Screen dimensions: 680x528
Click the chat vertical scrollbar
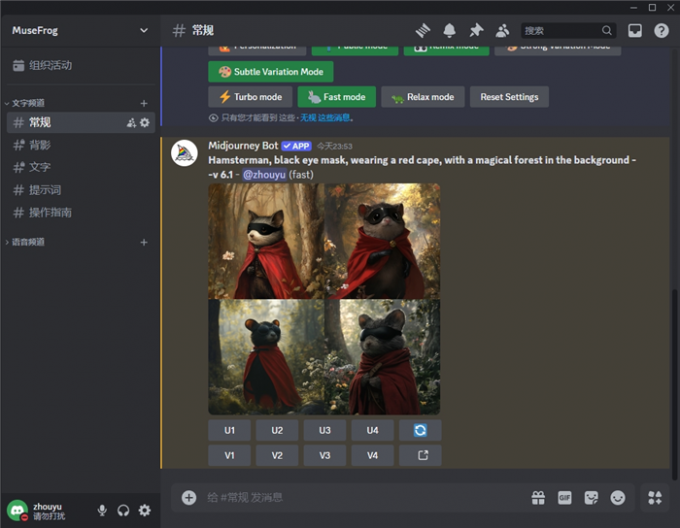pos(674,384)
